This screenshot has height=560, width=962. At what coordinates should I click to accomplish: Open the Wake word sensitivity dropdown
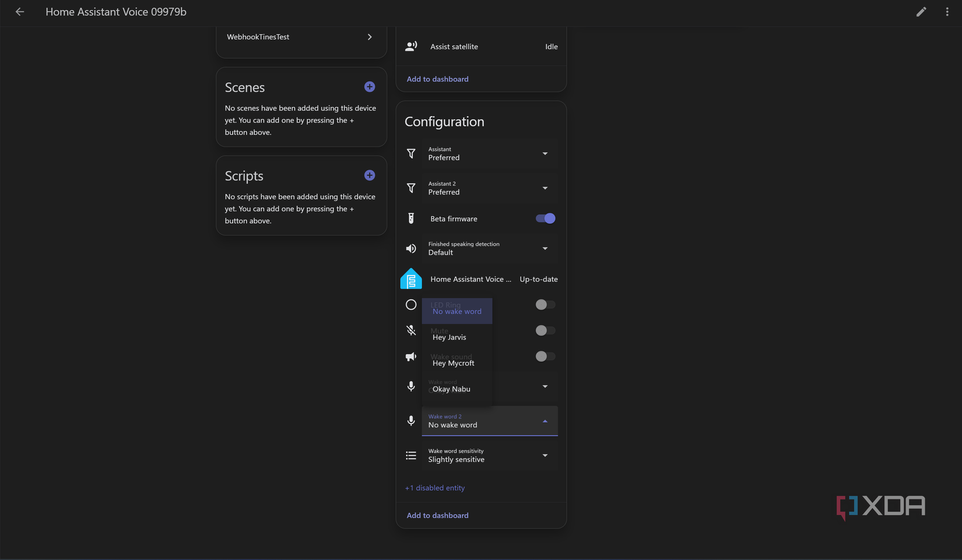pyautogui.click(x=489, y=456)
